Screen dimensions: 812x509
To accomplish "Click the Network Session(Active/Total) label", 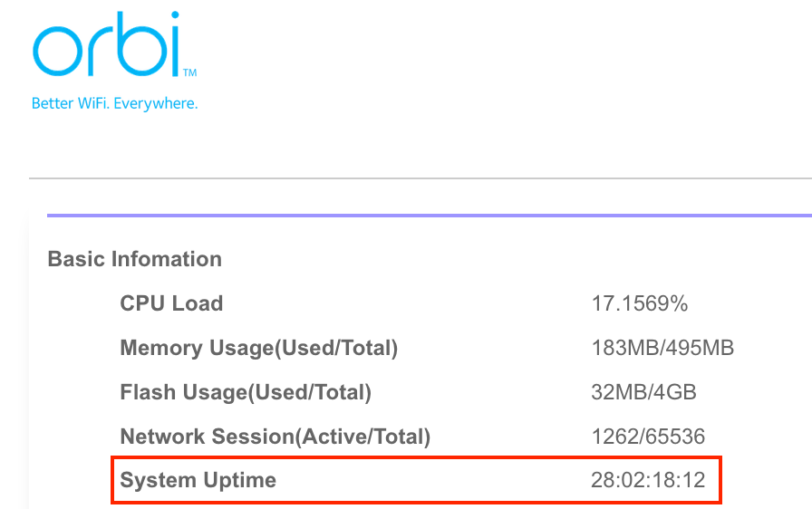I will pyautogui.click(x=275, y=437).
